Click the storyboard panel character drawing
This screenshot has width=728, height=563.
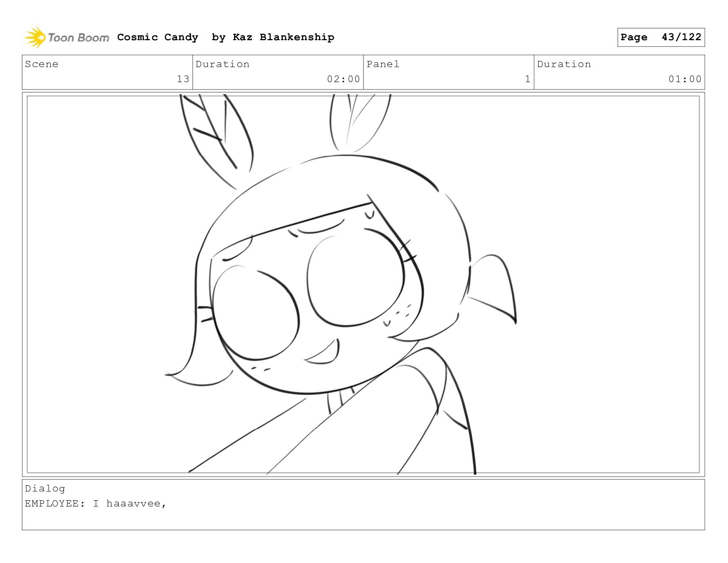341,284
